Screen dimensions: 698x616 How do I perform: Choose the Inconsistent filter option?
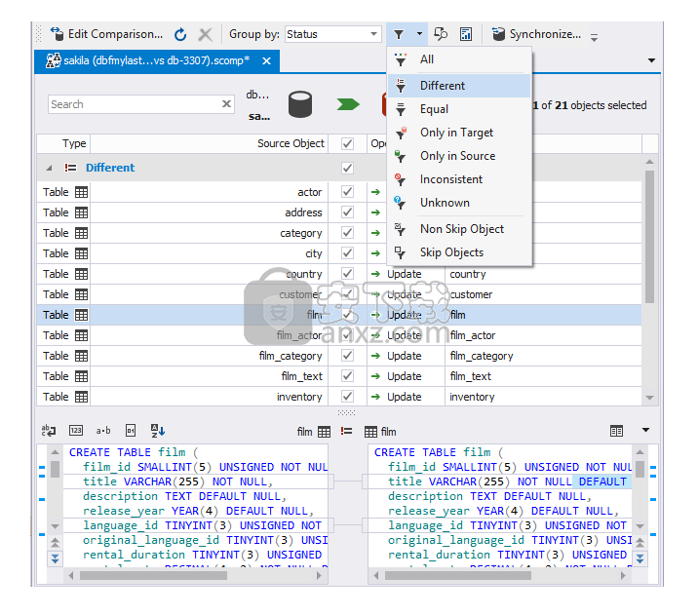[459, 179]
